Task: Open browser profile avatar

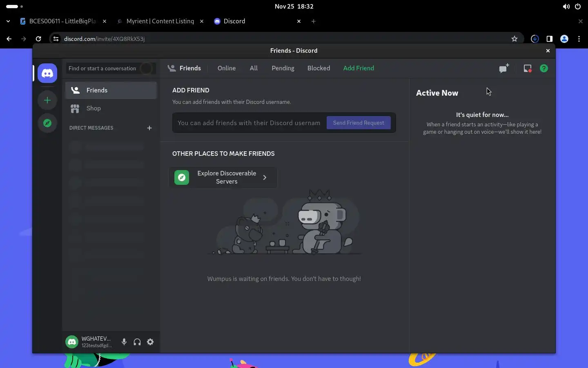Action: 564,39
